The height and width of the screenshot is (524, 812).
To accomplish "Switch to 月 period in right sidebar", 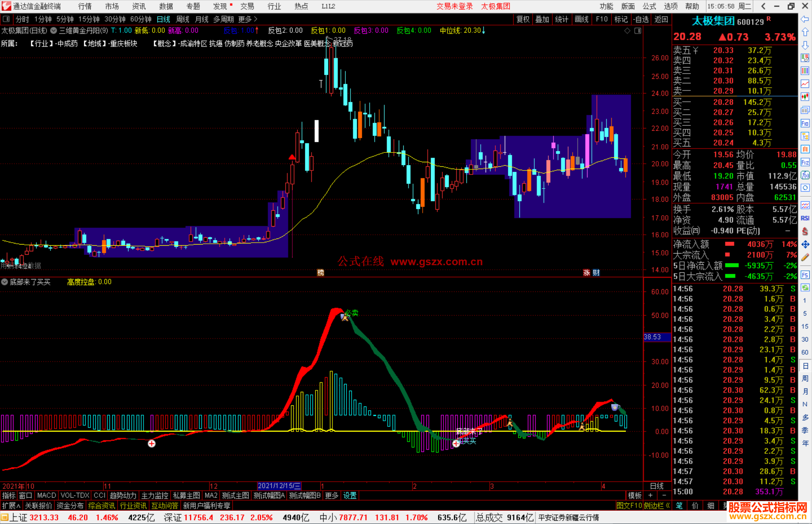I will coord(805,392).
